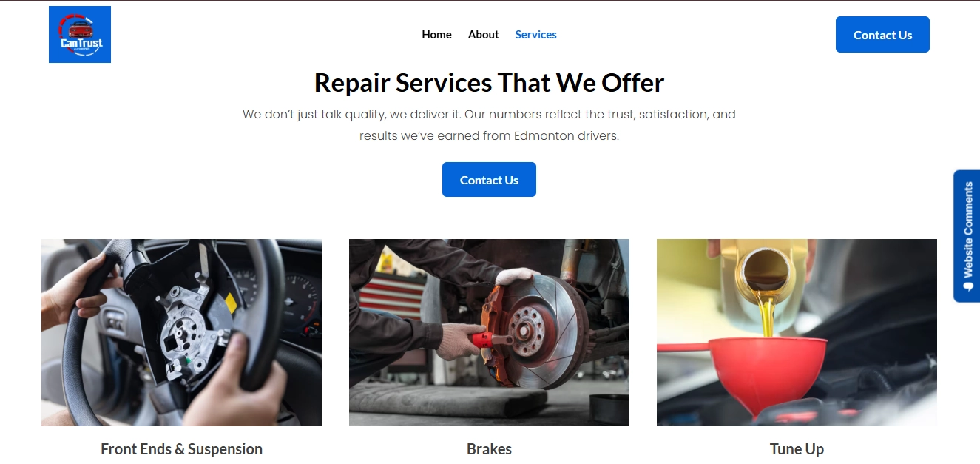
Task: Open the Website Comments side tab
Action: click(967, 236)
